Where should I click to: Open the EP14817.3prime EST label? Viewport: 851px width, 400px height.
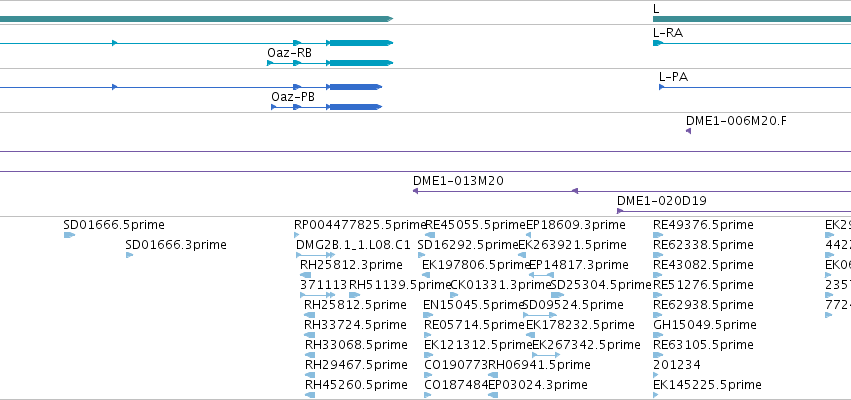pyautogui.click(x=579, y=265)
